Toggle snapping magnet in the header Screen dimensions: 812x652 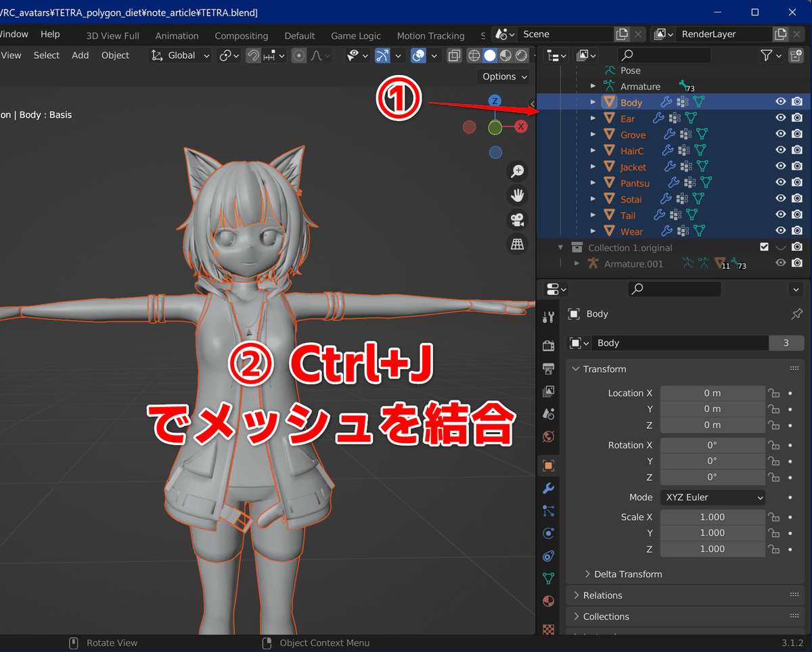pos(253,55)
